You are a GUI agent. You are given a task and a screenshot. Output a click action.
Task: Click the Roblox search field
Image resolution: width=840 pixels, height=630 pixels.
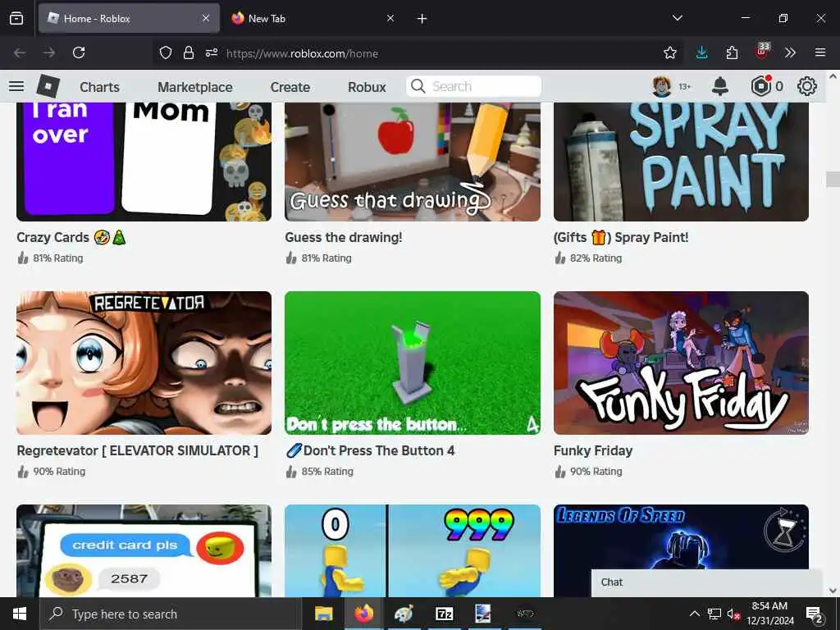click(473, 86)
